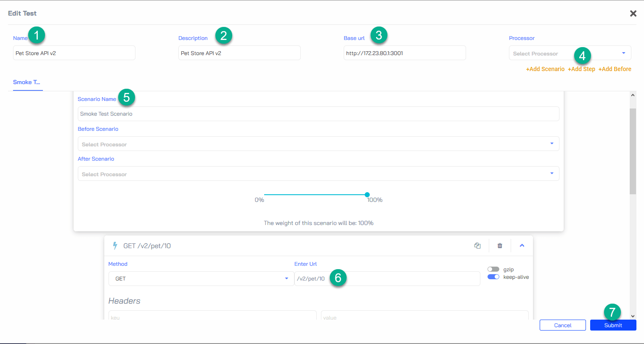Screen dimensions: 644x344
Task: Open the Before Scenario processor dropdown
Action: [551, 143]
